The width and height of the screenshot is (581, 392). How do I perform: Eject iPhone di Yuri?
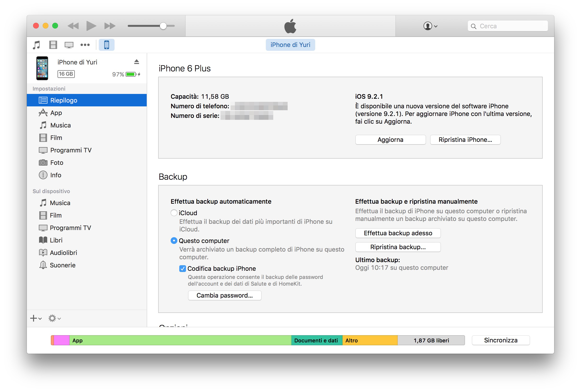tap(136, 62)
